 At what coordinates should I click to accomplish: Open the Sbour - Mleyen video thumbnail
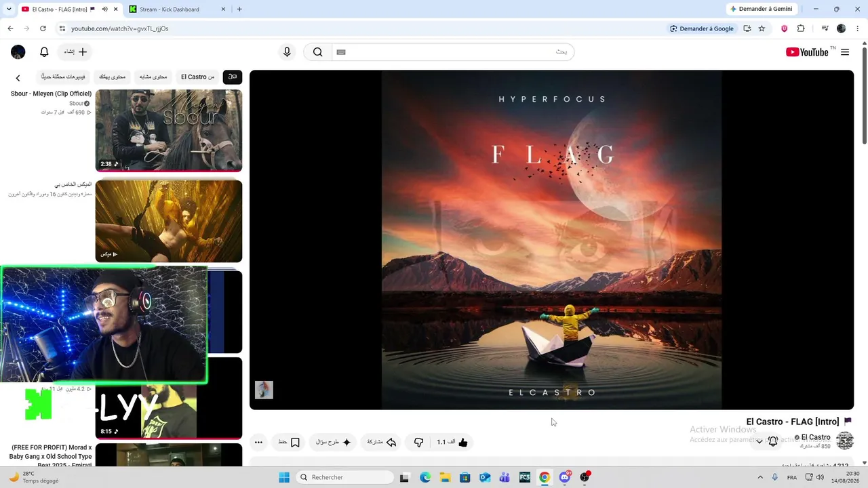169,130
